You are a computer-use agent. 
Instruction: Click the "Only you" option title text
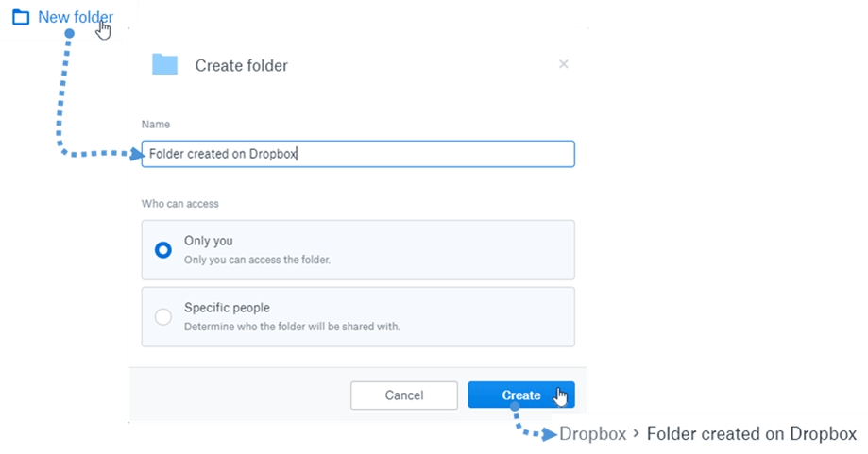click(x=209, y=241)
